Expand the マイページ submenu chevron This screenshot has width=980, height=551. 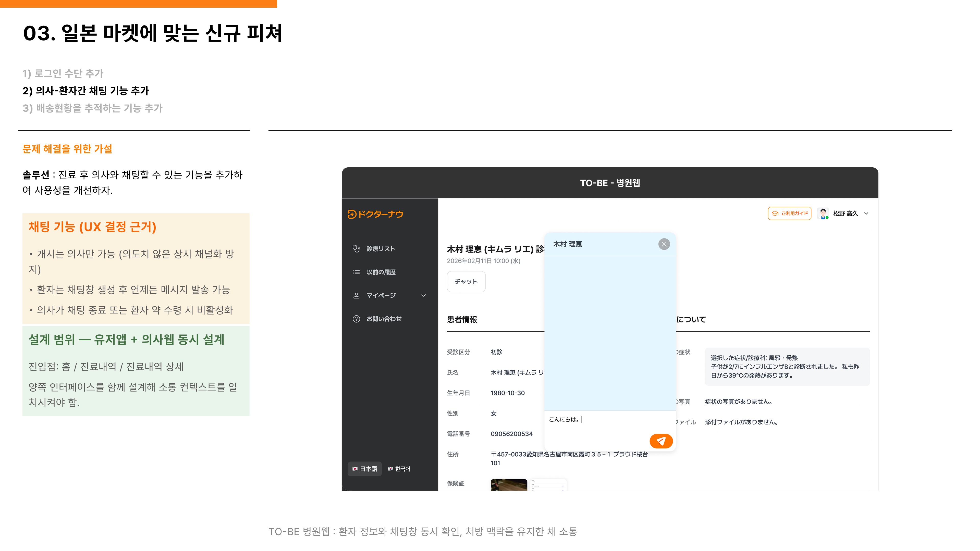[423, 295]
